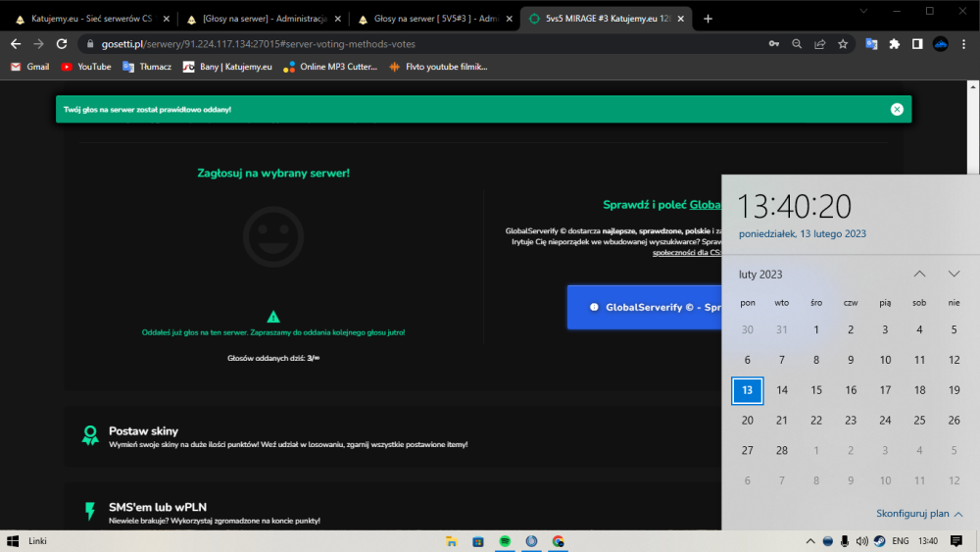This screenshot has height=552, width=980.
Task: Switch to the Katujemy.eu - Sieć serwerów tab
Action: tap(90, 19)
